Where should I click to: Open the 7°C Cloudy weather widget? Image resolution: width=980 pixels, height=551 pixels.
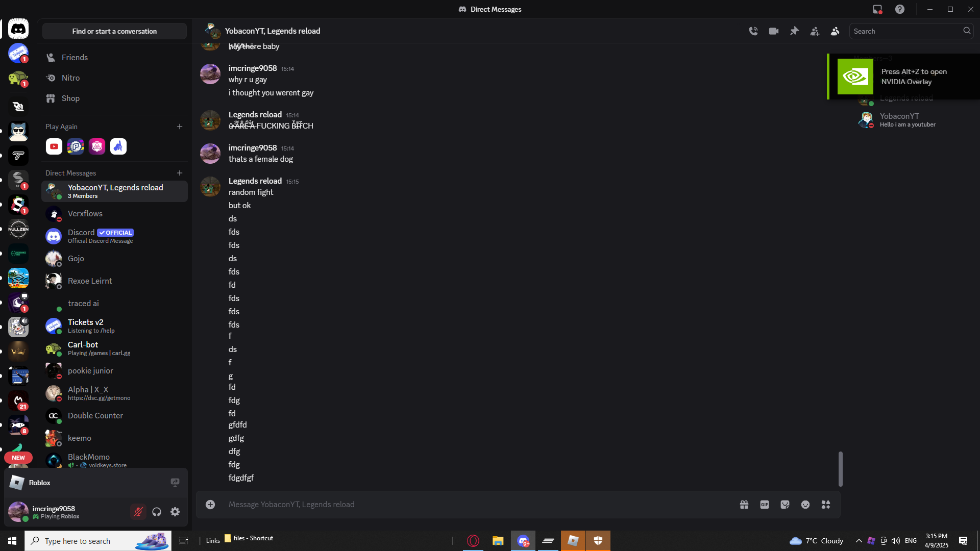pos(816,541)
